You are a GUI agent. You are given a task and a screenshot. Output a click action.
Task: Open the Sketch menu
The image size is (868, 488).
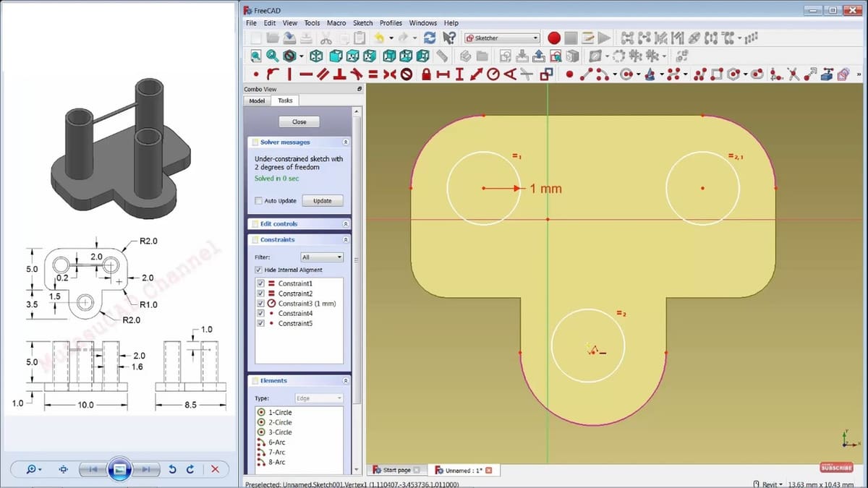362,23
